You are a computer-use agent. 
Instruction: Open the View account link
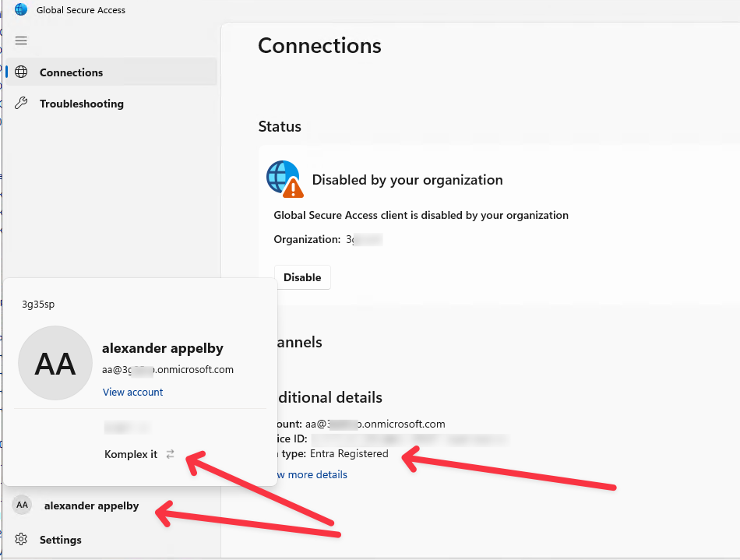click(x=133, y=392)
